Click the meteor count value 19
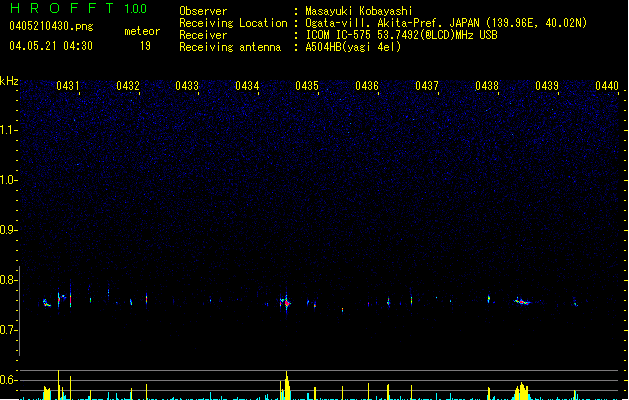This screenshot has height=400, width=629. (x=145, y=46)
